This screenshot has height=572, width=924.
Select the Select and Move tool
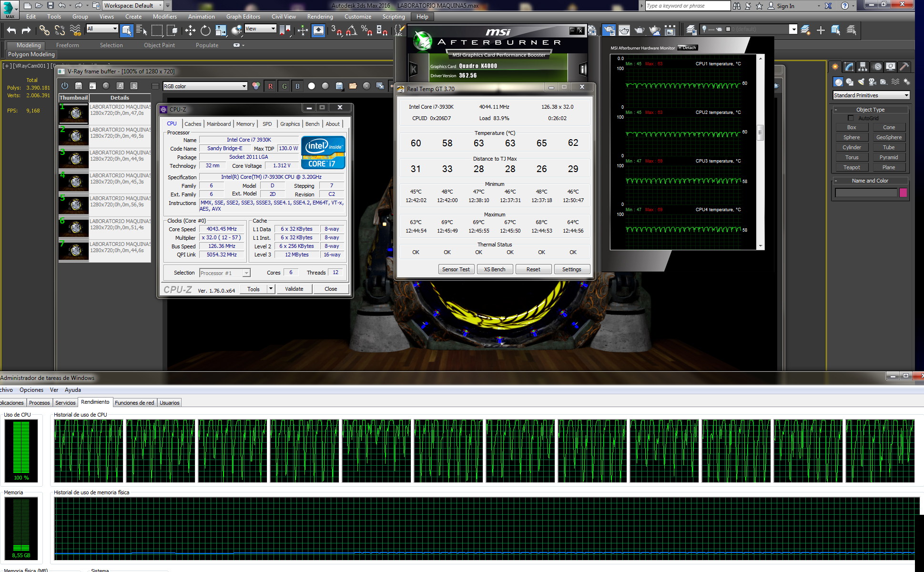pyautogui.click(x=190, y=31)
